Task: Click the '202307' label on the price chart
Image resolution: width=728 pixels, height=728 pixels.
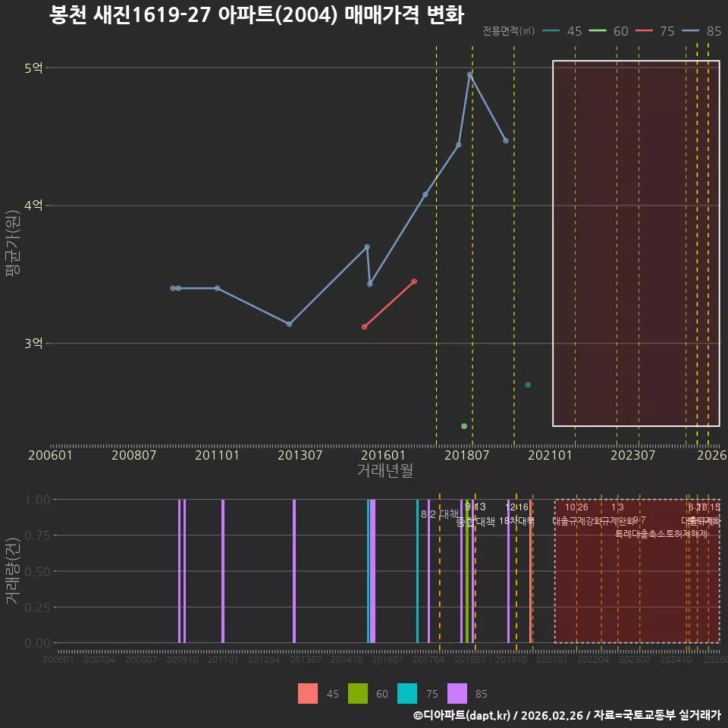Action: (x=632, y=455)
